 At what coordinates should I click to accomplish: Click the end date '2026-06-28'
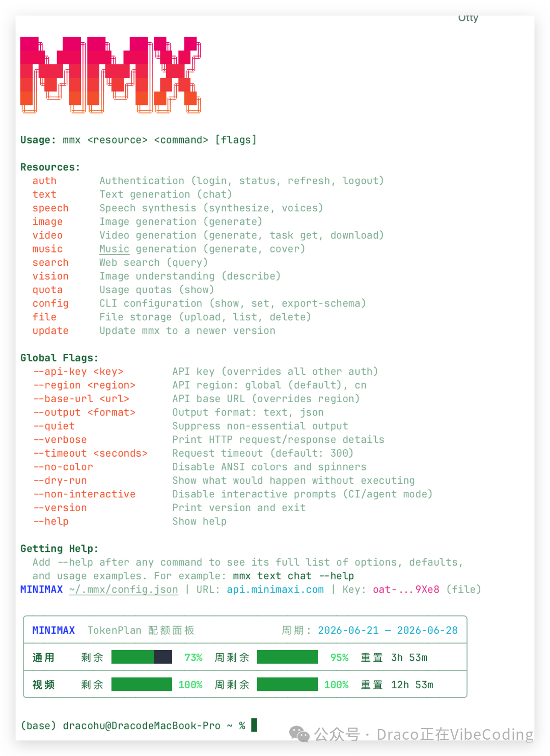click(427, 630)
